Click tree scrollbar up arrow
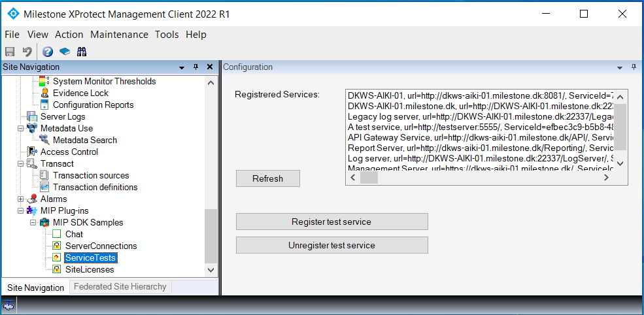The width and height of the screenshot is (644, 315). point(211,82)
